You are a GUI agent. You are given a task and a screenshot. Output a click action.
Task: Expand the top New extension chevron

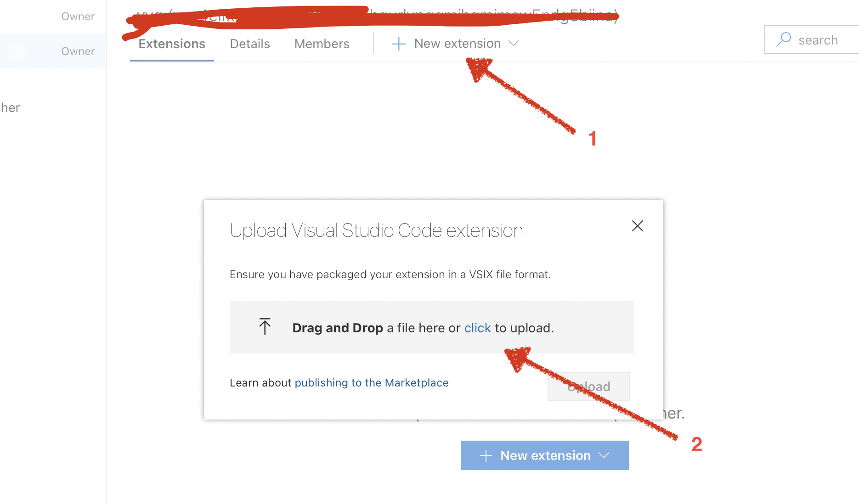point(514,44)
